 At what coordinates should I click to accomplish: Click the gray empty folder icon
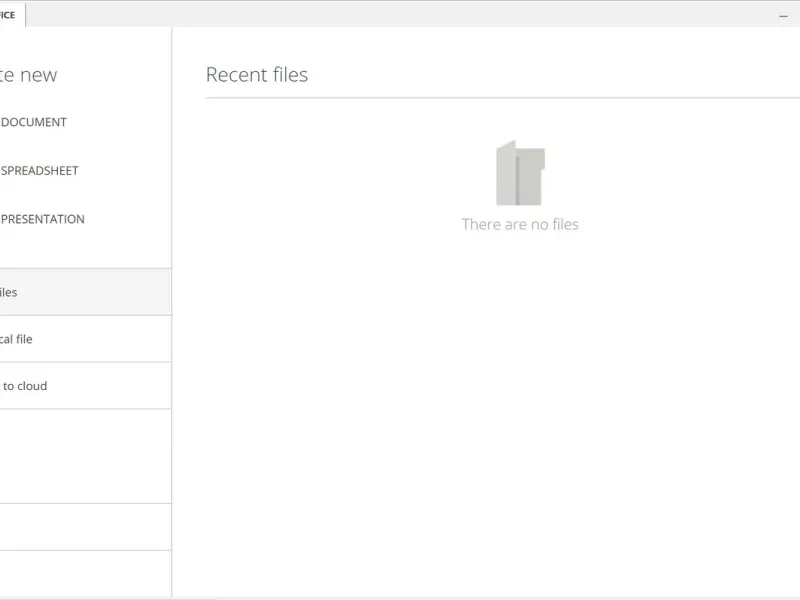tap(520, 174)
